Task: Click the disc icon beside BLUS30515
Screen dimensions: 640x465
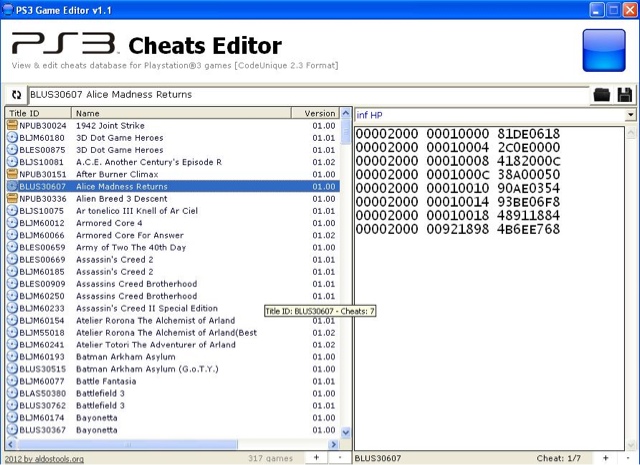Action: point(13,369)
